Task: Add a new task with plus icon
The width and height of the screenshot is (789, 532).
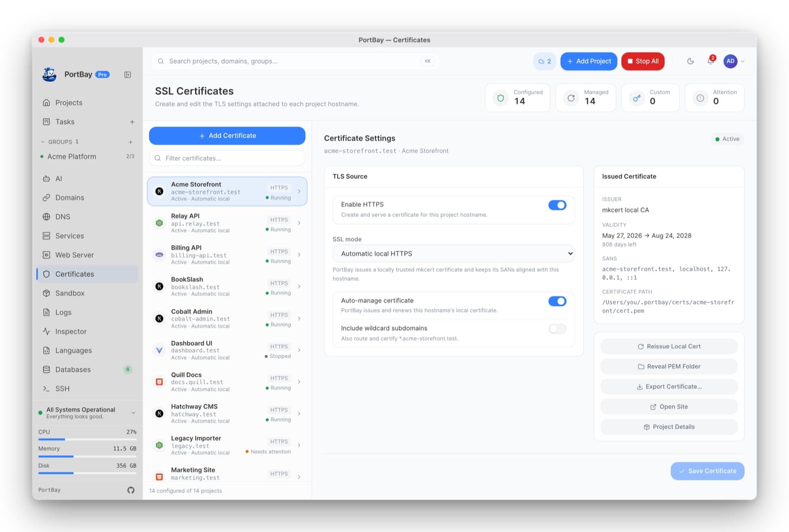Action: (132, 122)
